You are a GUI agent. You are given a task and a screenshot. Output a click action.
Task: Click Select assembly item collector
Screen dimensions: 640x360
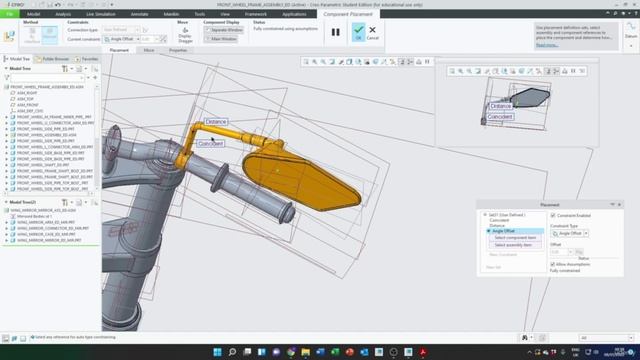pos(515,245)
